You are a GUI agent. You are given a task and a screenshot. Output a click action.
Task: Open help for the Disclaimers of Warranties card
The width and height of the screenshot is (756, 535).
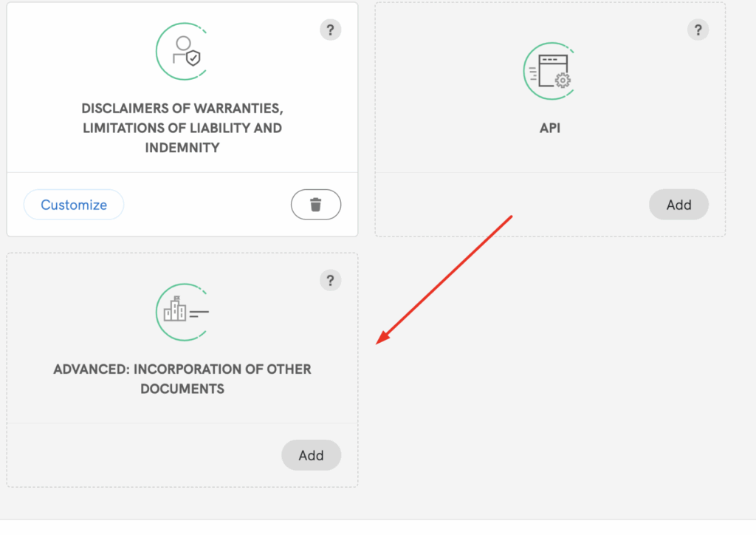coord(330,30)
